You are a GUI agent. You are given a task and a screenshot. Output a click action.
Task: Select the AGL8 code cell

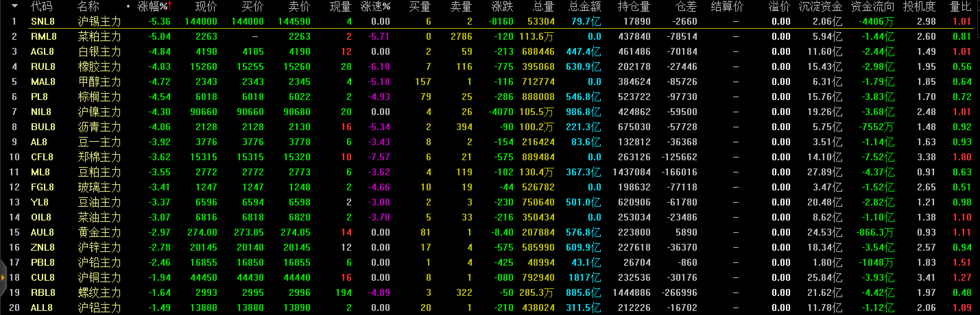(x=42, y=52)
